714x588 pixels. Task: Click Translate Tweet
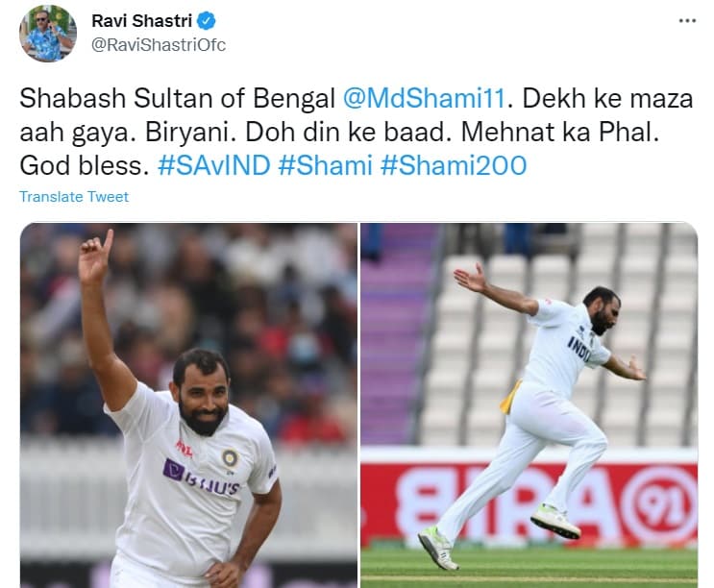[74, 197]
